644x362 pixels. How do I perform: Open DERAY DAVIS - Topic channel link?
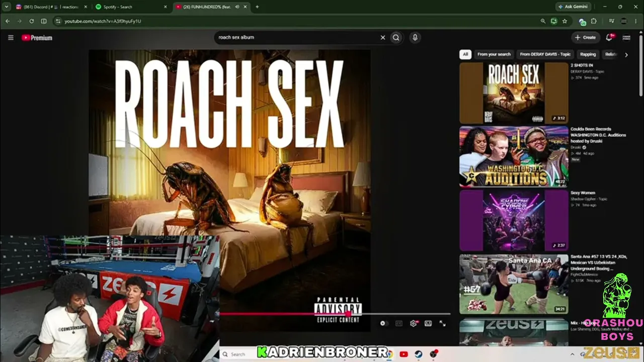587,71
